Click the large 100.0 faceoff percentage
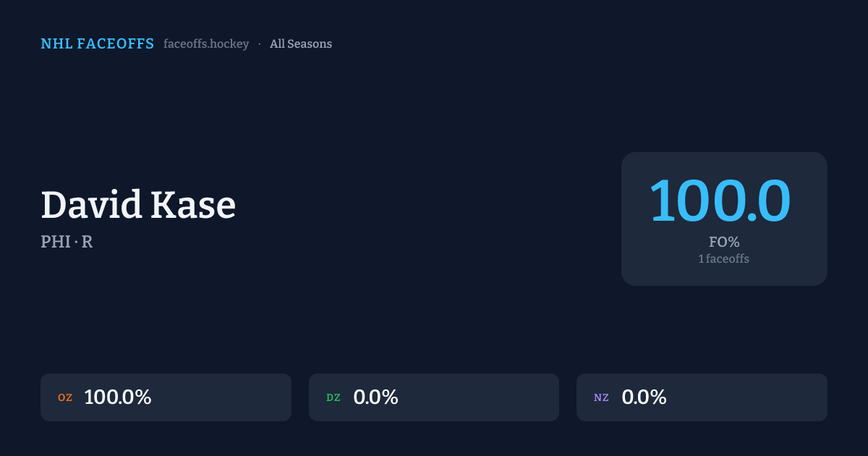 pos(720,200)
